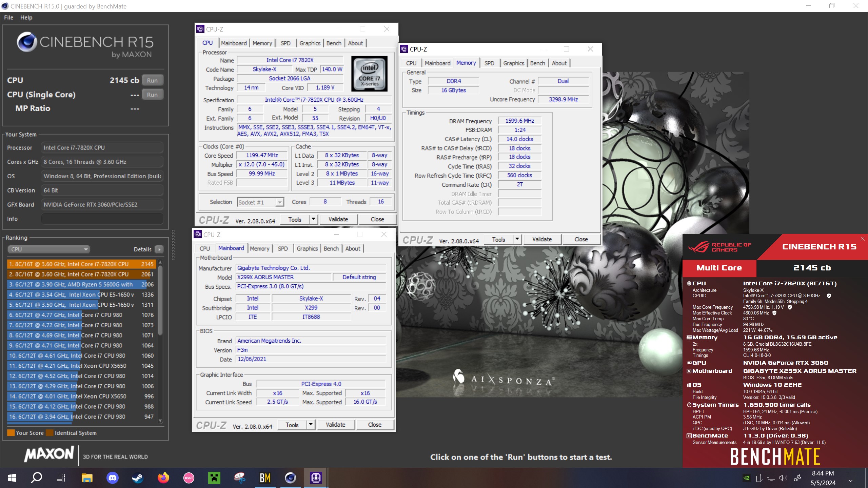Image resolution: width=868 pixels, height=488 pixels.
Task: Click Tools button in CPU-Z Mainboard window
Action: point(292,425)
